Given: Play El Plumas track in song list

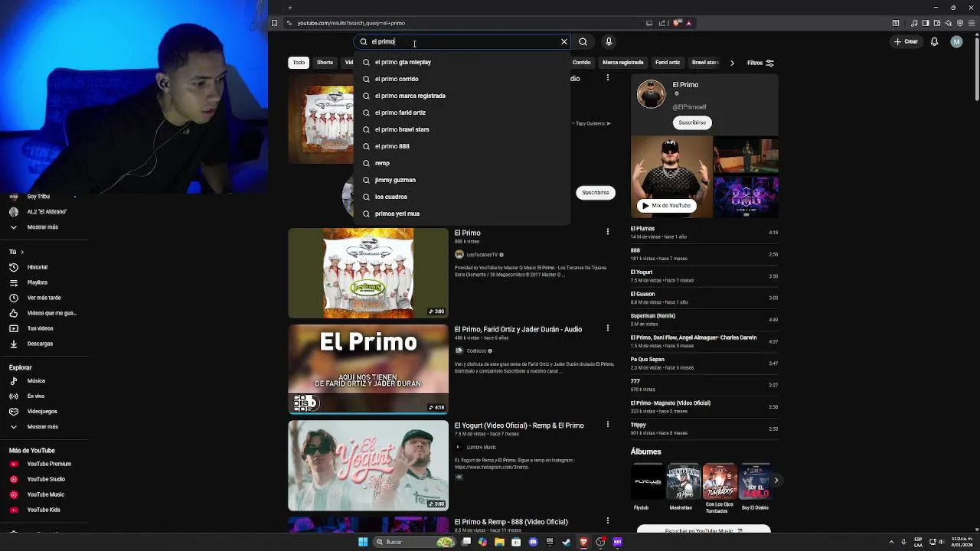Looking at the screenshot, I should pyautogui.click(x=704, y=233).
